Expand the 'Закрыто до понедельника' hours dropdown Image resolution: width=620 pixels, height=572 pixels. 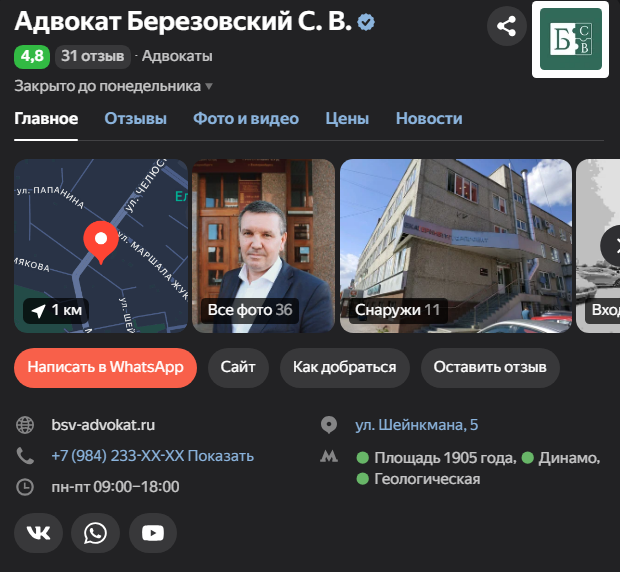(x=113, y=87)
